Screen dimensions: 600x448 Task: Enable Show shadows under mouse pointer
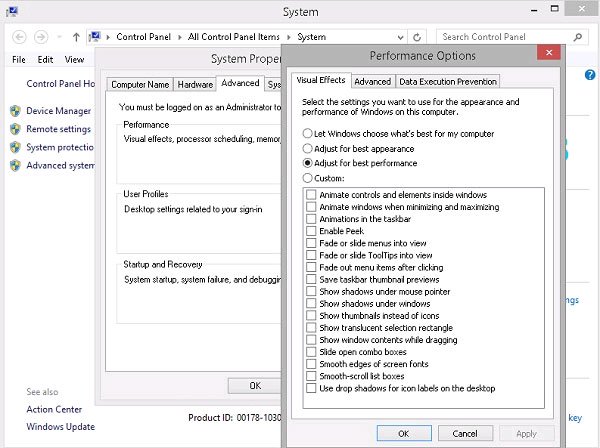point(311,292)
